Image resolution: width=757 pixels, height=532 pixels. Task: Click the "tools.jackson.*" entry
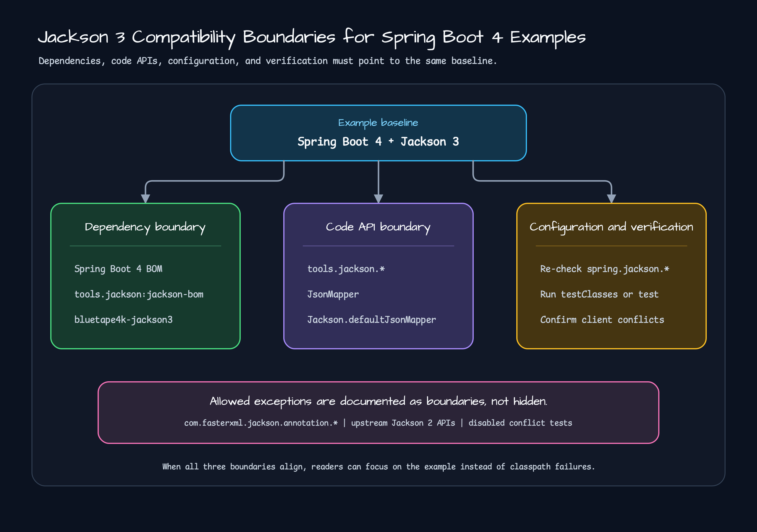pos(346,269)
